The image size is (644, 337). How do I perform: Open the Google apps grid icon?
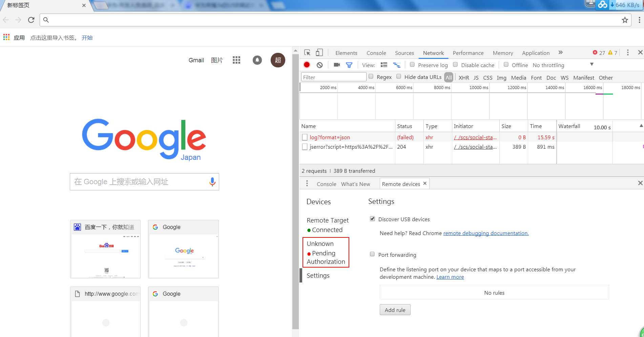coord(236,60)
